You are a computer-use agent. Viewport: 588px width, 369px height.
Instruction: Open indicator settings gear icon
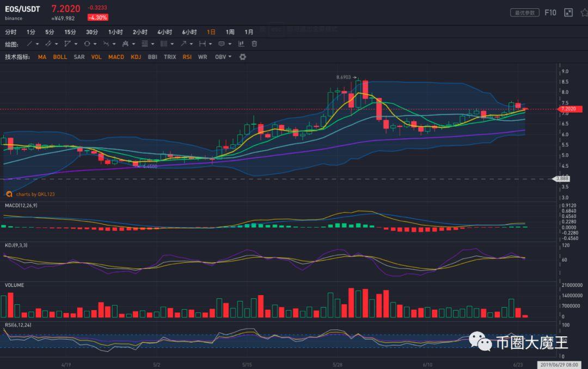point(243,57)
